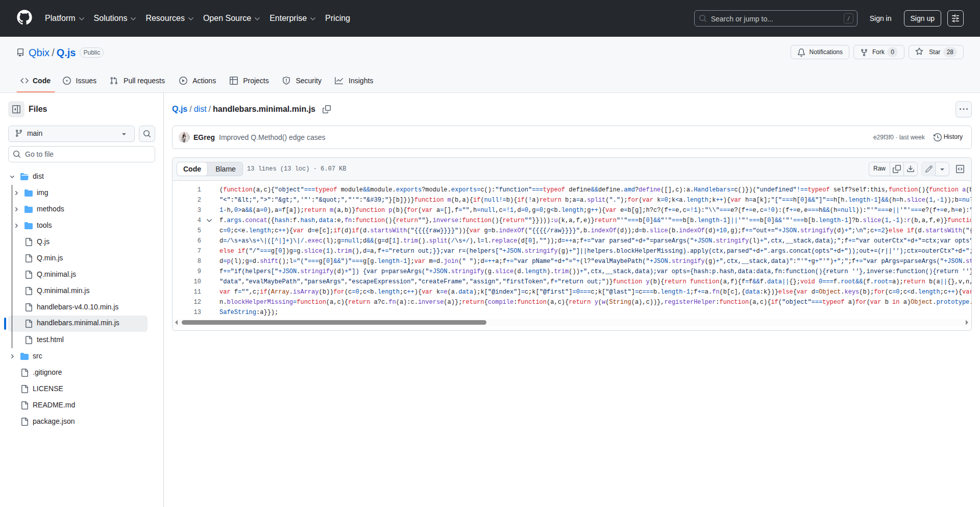Open the test.html file
980x507 pixels.
(50, 340)
